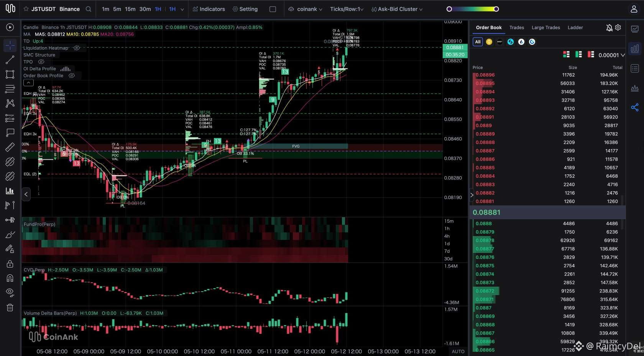
Task: Mute order book alerts with the bell icon
Action: tap(609, 28)
